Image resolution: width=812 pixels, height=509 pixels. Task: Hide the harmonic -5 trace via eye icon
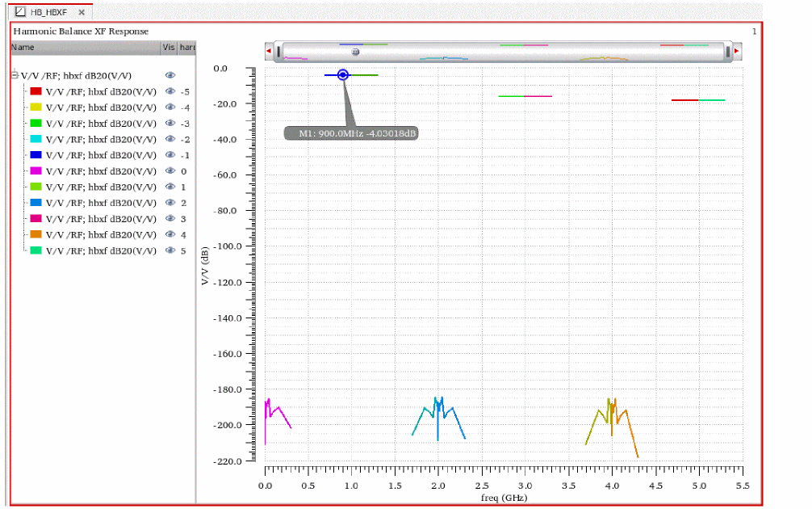tap(170, 91)
